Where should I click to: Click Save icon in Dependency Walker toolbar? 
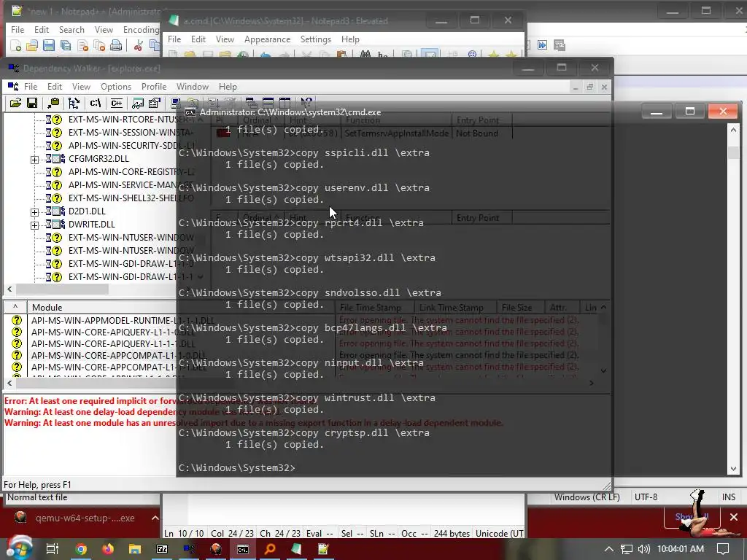32,103
